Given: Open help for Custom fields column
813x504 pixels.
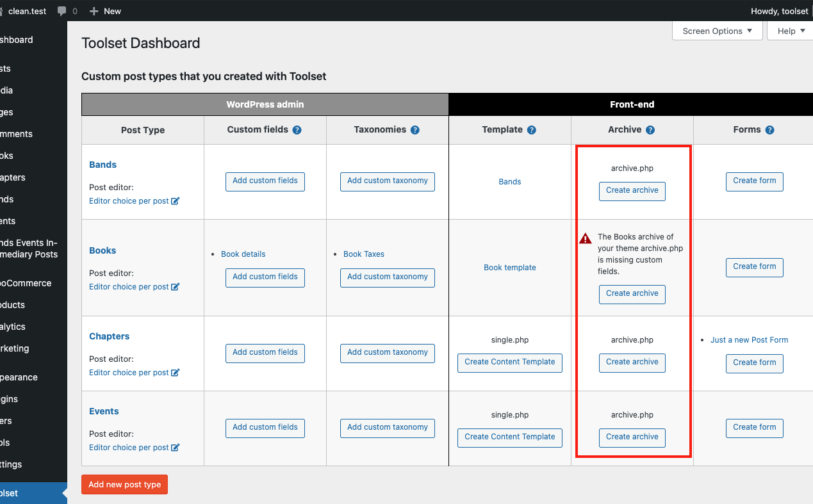Looking at the screenshot, I should pyautogui.click(x=297, y=130).
